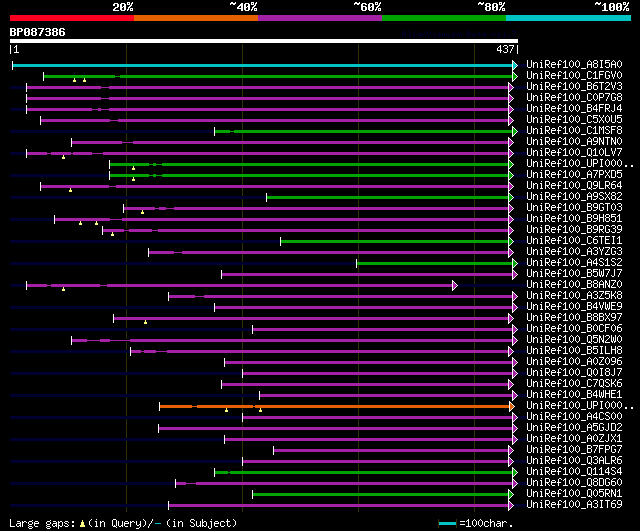The width and height of the screenshot is (640, 531).
Task: Click the yellow gap marker on B9RG39 row
Action: 112,234
